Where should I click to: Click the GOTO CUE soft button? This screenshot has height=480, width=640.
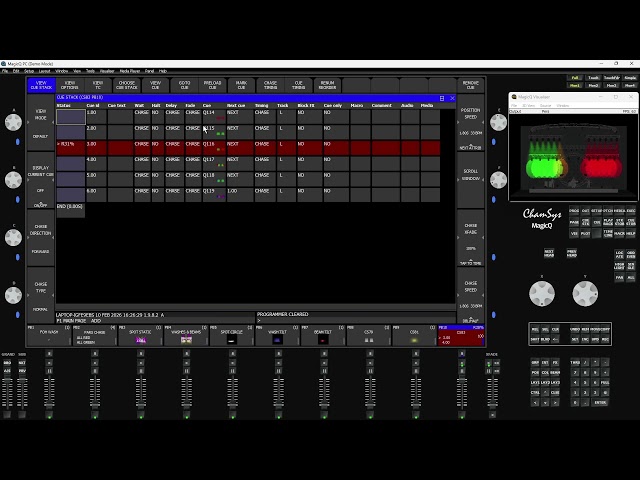(184, 85)
